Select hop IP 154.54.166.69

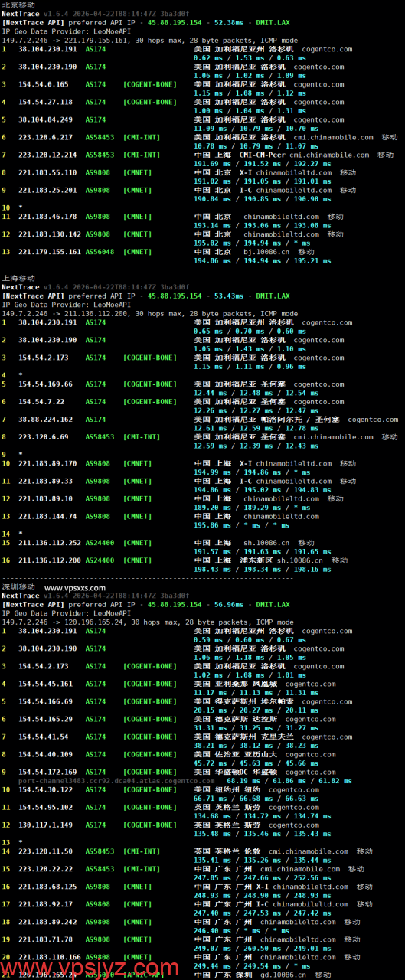coord(46,702)
